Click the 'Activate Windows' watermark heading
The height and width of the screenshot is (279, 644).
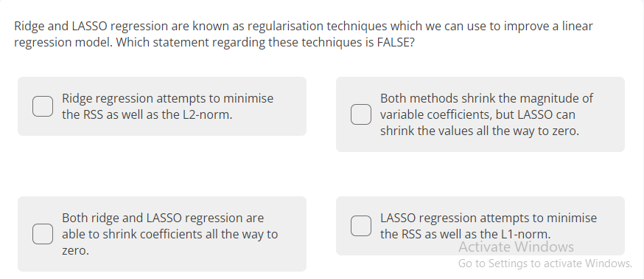click(517, 247)
